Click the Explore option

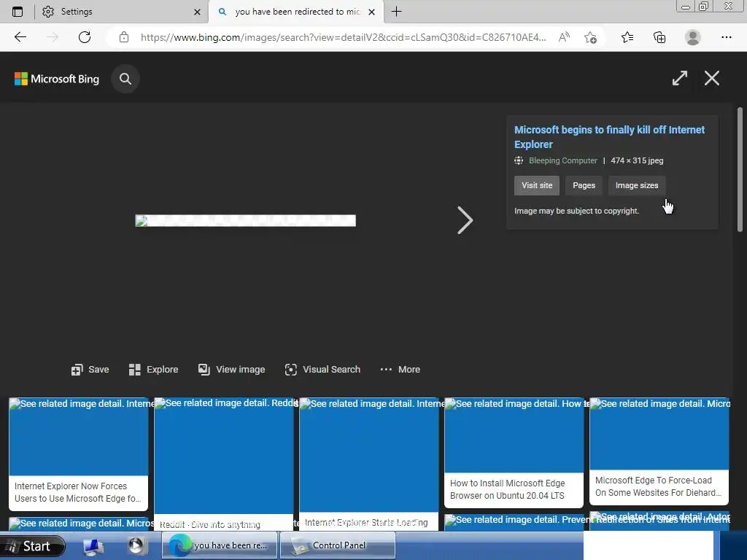pyautogui.click(x=153, y=370)
